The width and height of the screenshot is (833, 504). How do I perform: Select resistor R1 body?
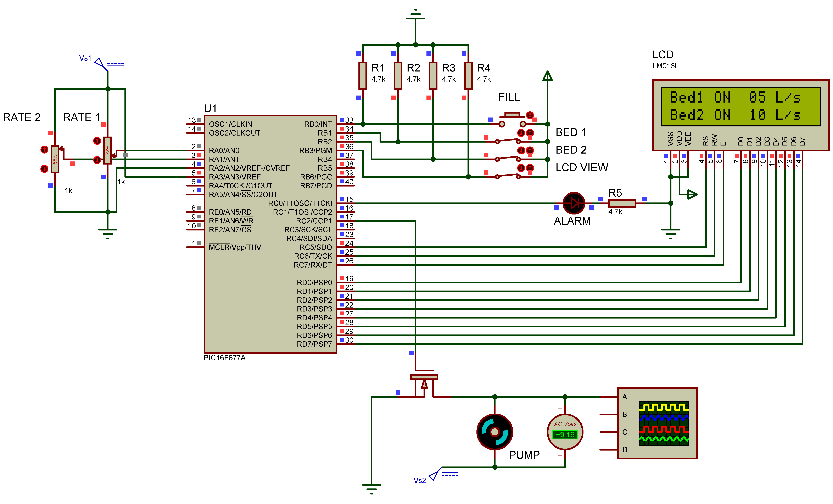pyautogui.click(x=363, y=75)
